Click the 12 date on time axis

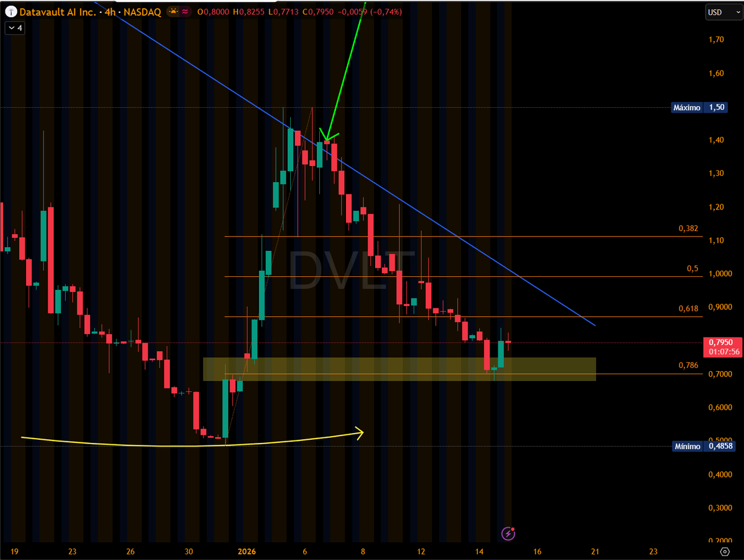pos(422,551)
